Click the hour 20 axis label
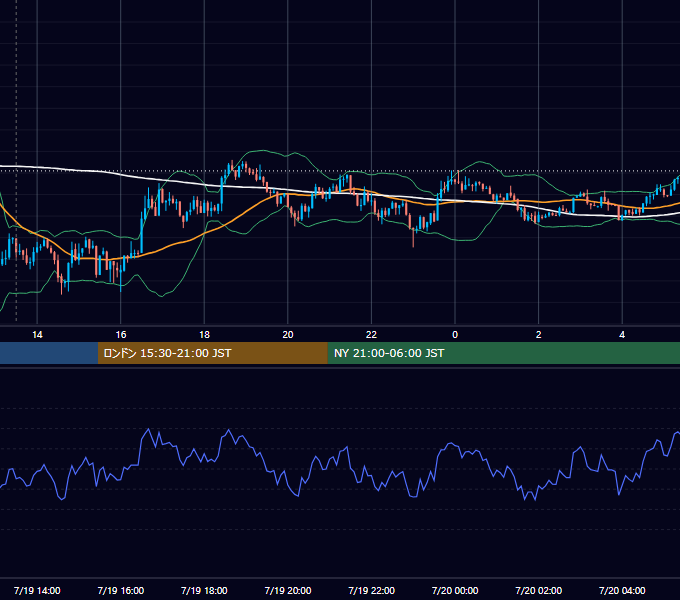 point(288,335)
